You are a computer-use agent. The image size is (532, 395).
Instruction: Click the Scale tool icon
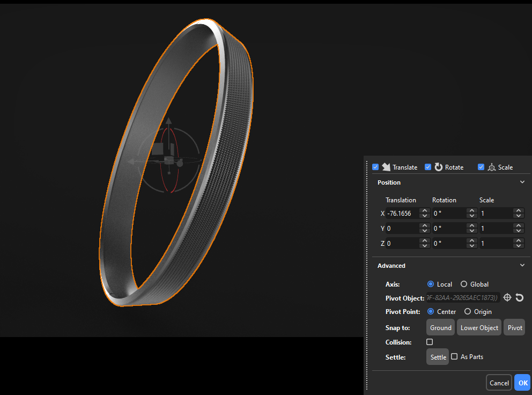(492, 167)
